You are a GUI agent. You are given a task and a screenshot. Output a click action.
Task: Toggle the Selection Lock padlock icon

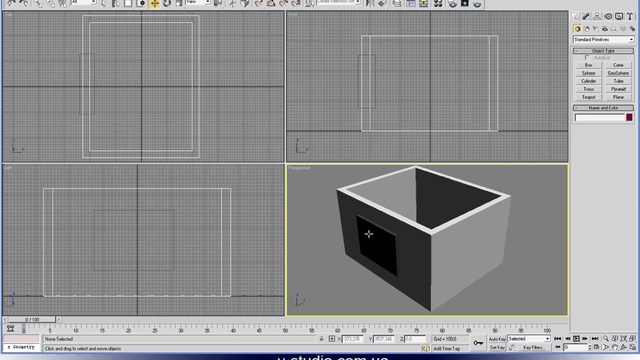point(322,339)
